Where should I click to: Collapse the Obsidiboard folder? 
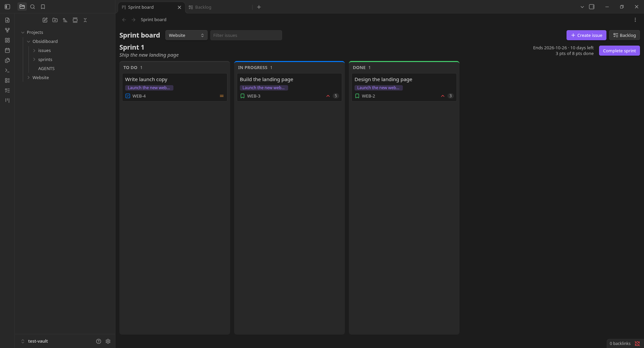click(x=29, y=42)
